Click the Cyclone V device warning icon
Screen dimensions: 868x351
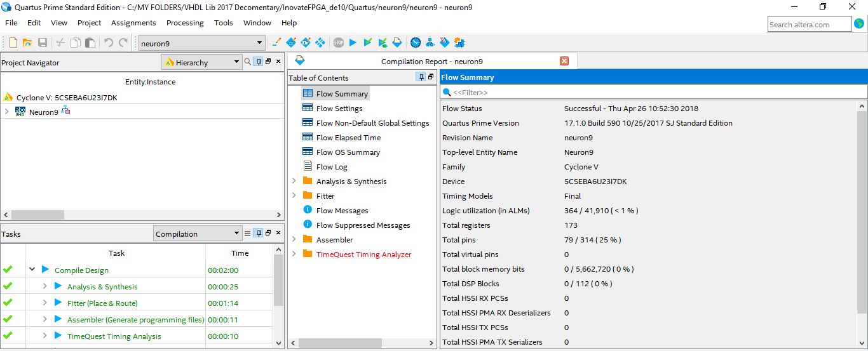[x=8, y=97]
